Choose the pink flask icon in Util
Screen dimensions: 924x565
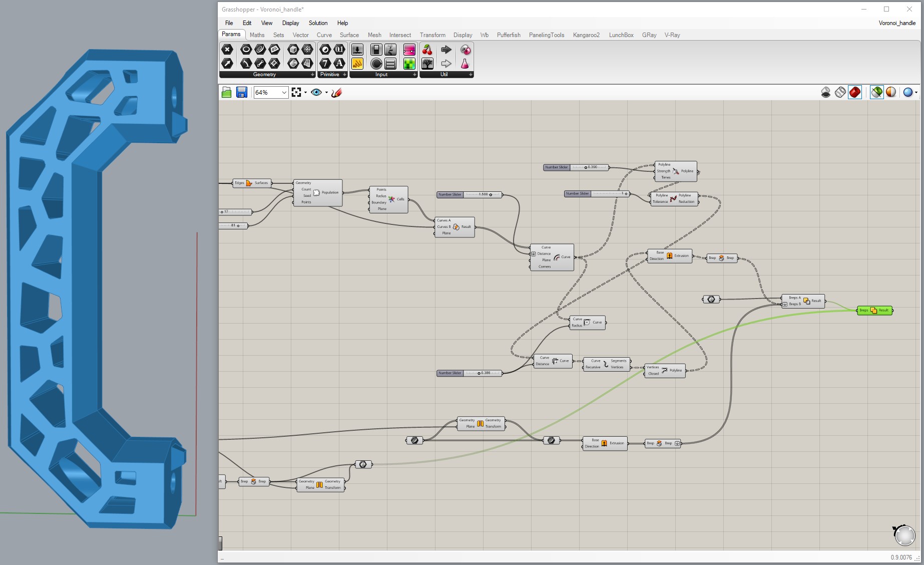(x=465, y=64)
